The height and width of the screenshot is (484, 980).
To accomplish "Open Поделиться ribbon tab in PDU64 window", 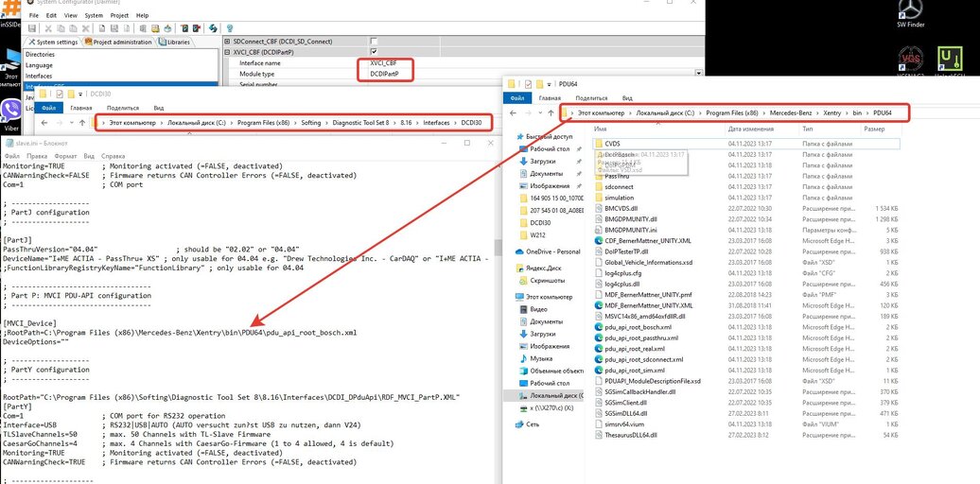I will click(591, 98).
